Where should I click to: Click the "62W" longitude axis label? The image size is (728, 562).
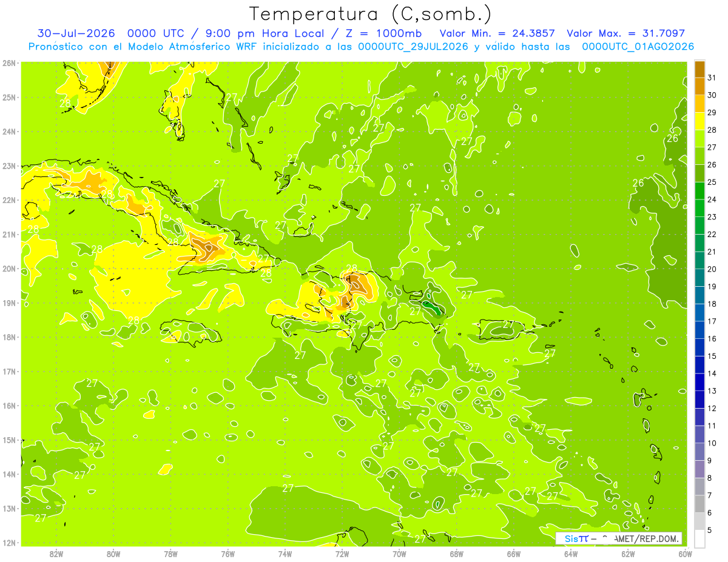tap(628, 554)
